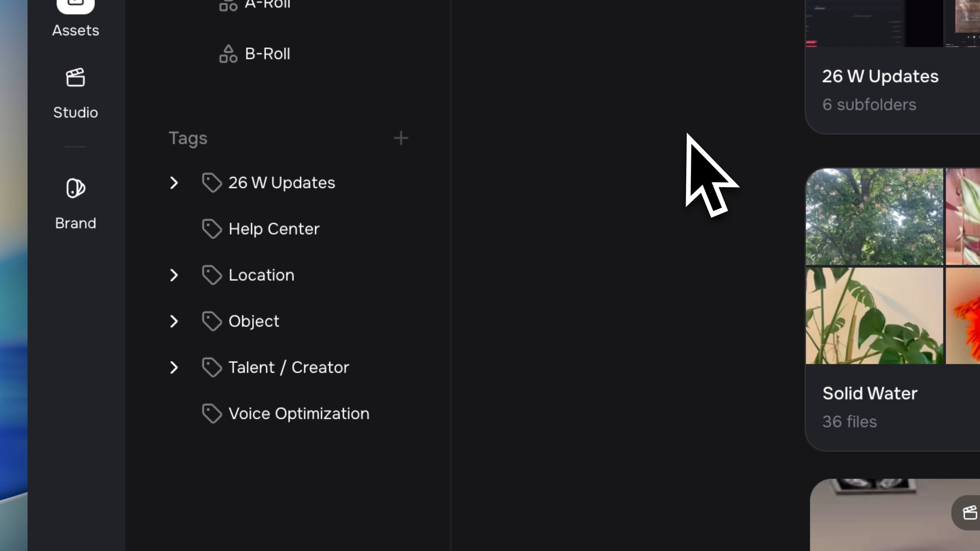Expand the Talent / Creator tag
The image size is (980, 551).
(174, 368)
